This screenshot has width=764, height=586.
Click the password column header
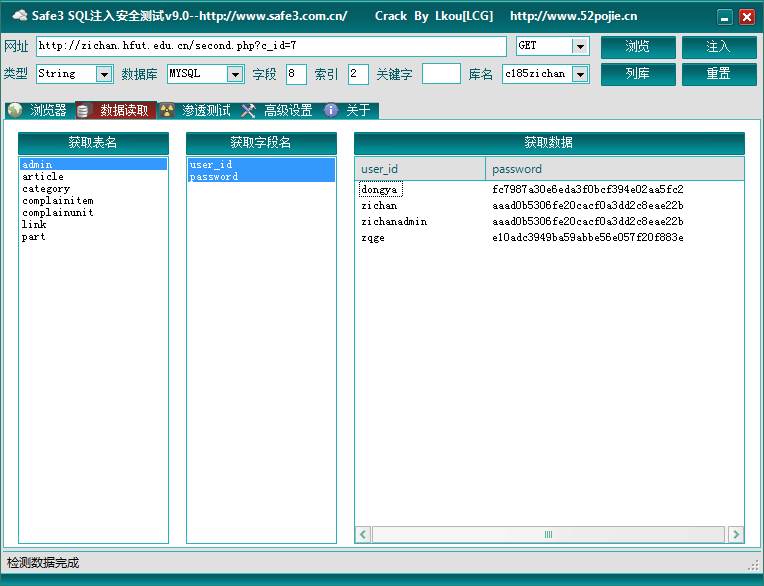tap(614, 169)
